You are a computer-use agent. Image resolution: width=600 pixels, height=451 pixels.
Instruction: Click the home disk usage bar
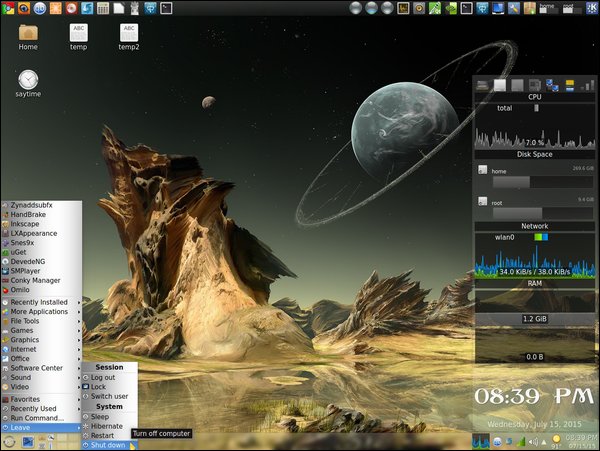(x=543, y=182)
